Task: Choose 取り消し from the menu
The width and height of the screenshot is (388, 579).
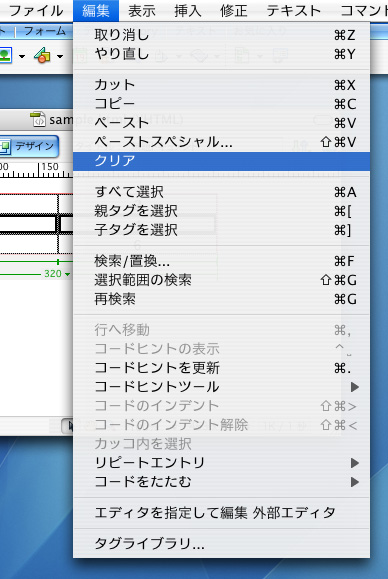Action: 222,35
